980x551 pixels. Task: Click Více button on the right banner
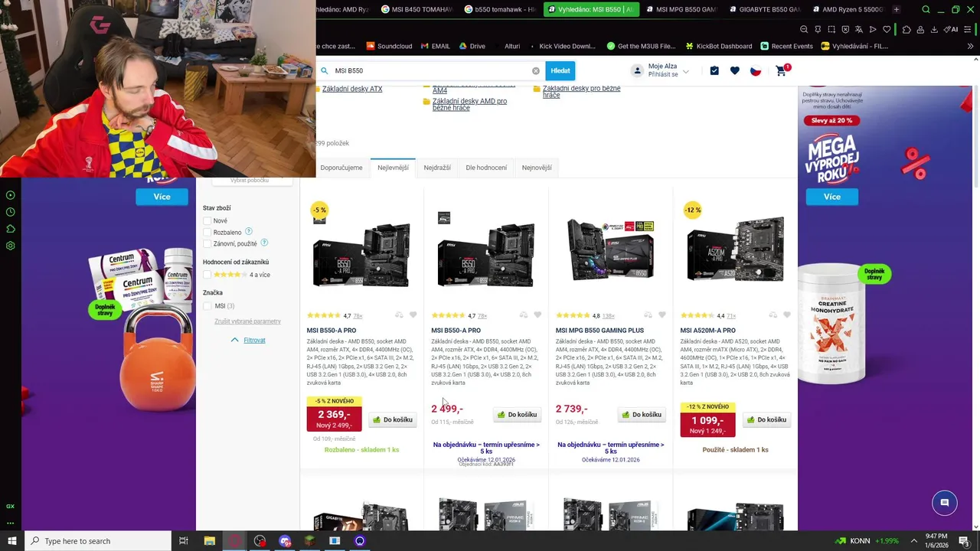(x=832, y=197)
